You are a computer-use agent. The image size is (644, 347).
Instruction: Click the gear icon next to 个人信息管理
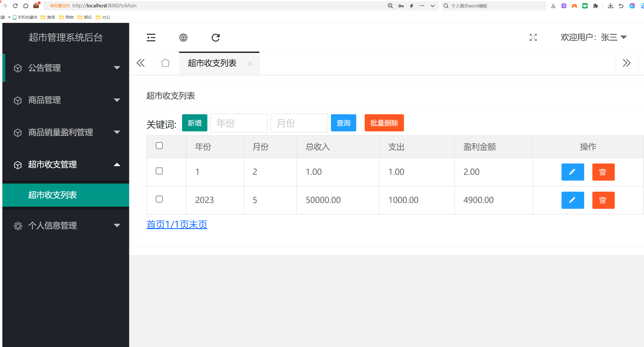[17, 226]
